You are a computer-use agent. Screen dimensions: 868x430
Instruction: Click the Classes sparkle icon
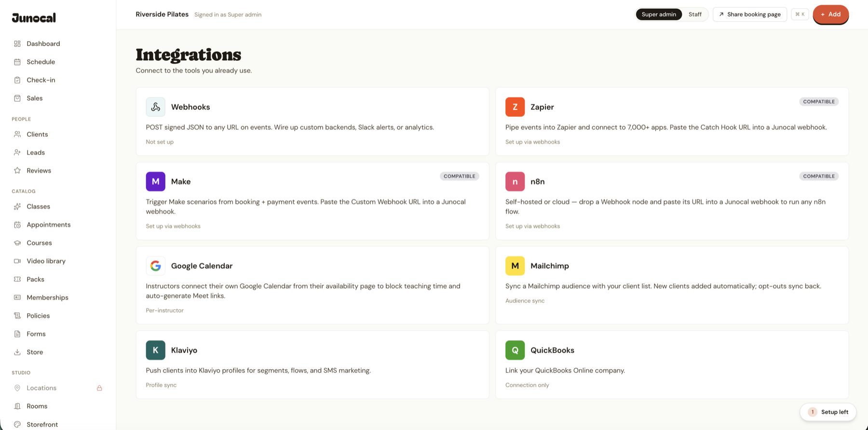point(17,207)
